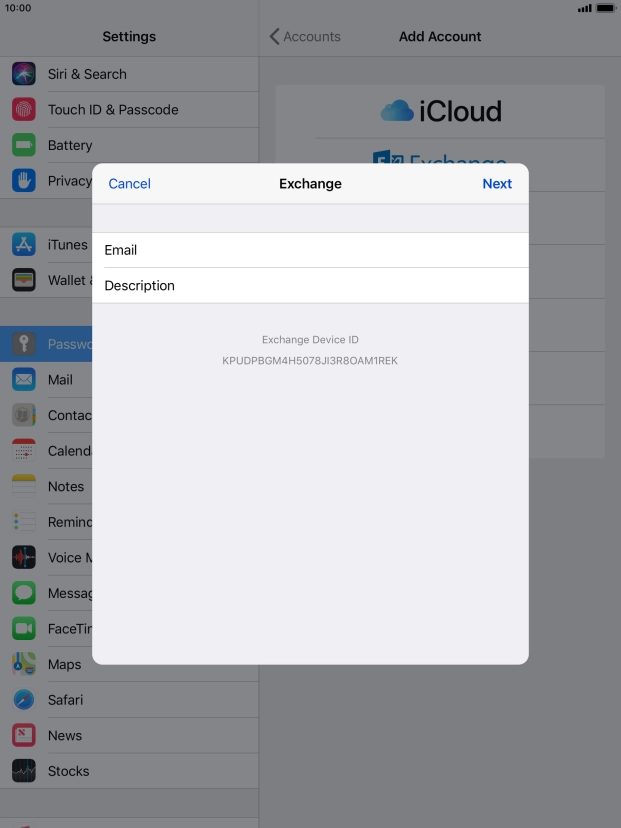Open the News app icon
The height and width of the screenshot is (828, 621).
tap(24, 735)
